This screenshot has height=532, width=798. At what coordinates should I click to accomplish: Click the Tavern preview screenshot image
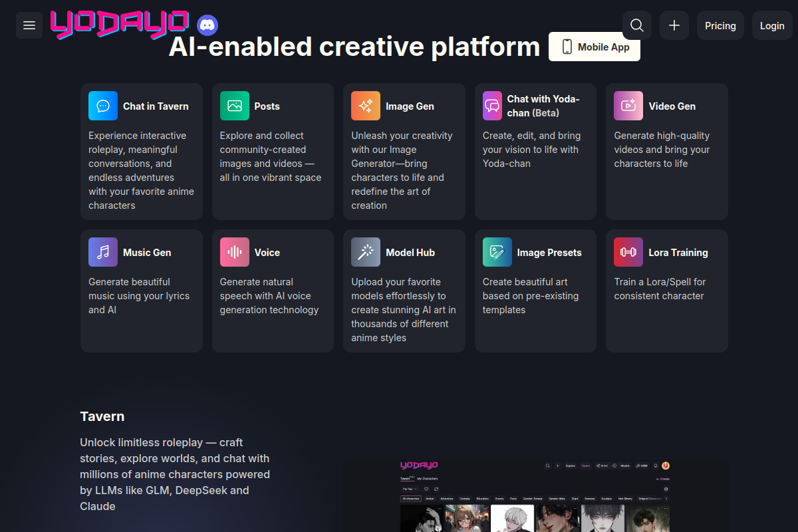pos(535,495)
